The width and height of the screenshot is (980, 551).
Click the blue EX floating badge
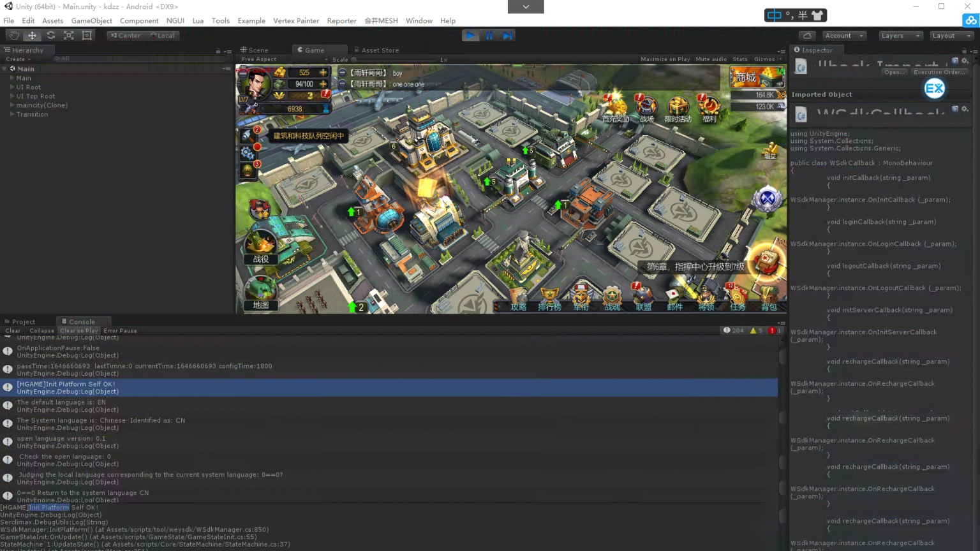pyautogui.click(x=935, y=89)
